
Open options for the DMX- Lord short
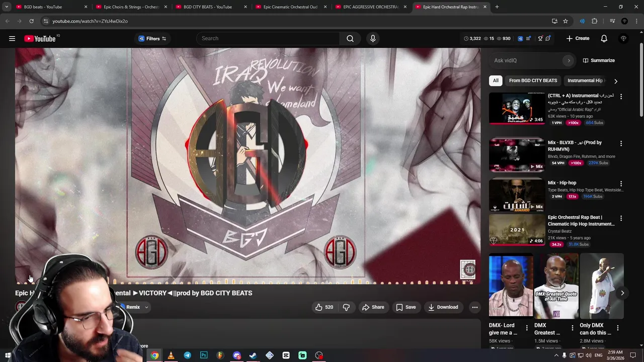point(527,328)
